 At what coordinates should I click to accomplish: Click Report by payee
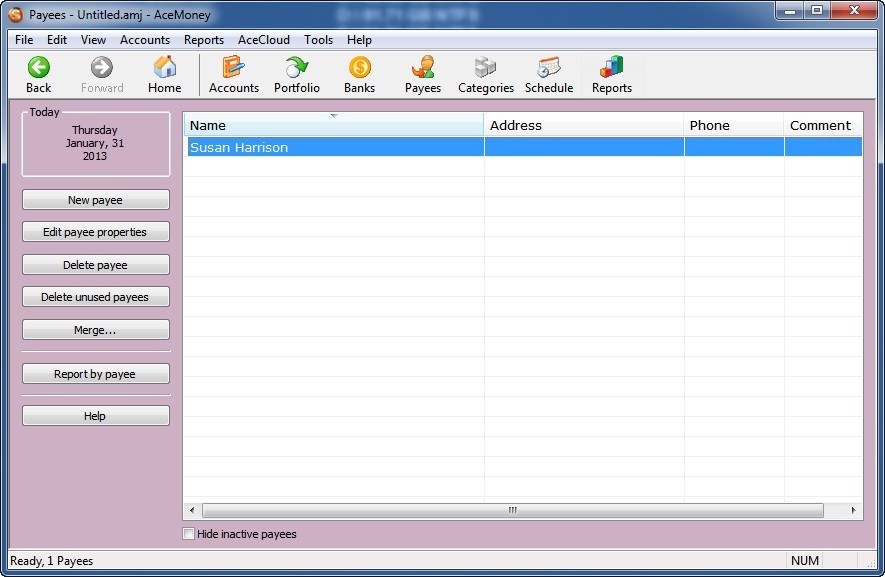pyautogui.click(x=95, y=373)
